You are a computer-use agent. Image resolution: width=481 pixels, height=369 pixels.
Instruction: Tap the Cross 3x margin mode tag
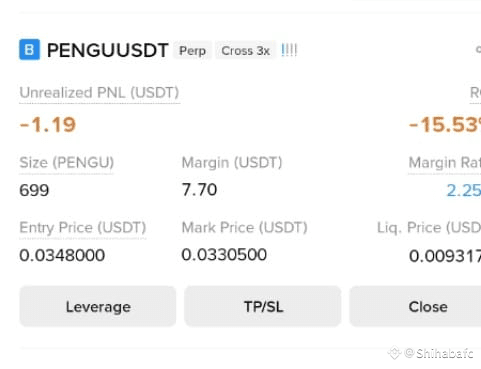pyautogui.click(x=245, y=51)
